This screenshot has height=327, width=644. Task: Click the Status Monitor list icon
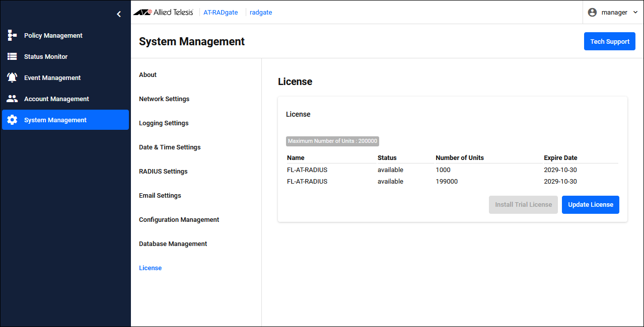pos(12,57)
